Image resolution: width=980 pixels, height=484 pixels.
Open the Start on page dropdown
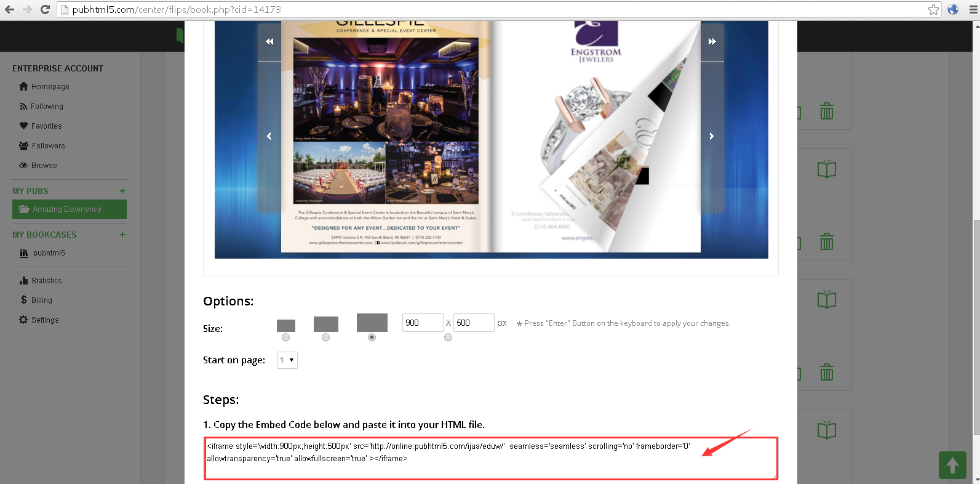click(287, 360)
